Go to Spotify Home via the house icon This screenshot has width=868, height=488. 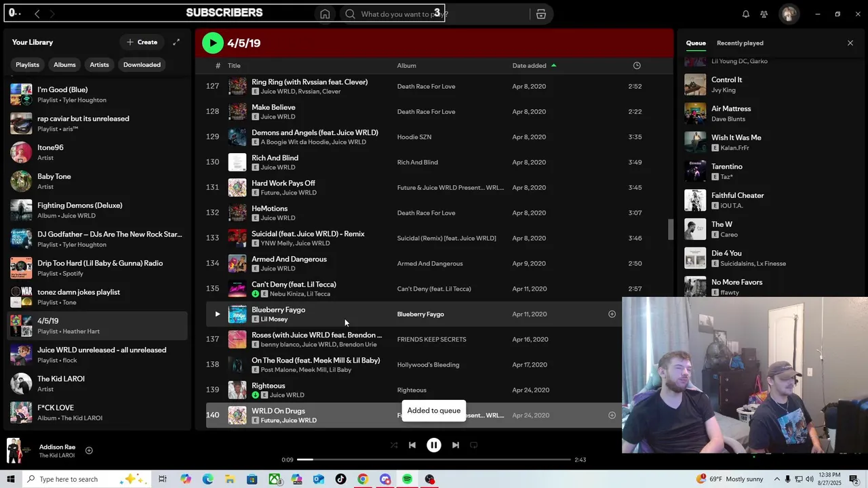[325, 14]
